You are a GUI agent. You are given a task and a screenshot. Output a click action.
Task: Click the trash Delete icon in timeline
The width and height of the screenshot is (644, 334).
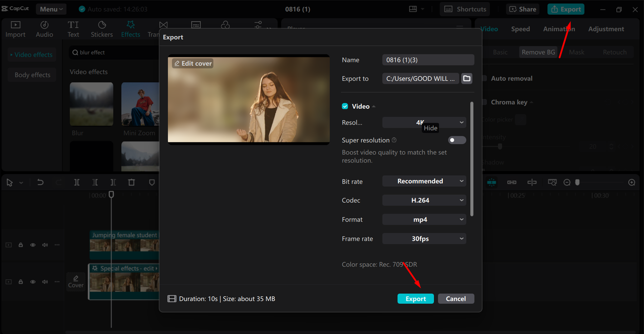131,183
